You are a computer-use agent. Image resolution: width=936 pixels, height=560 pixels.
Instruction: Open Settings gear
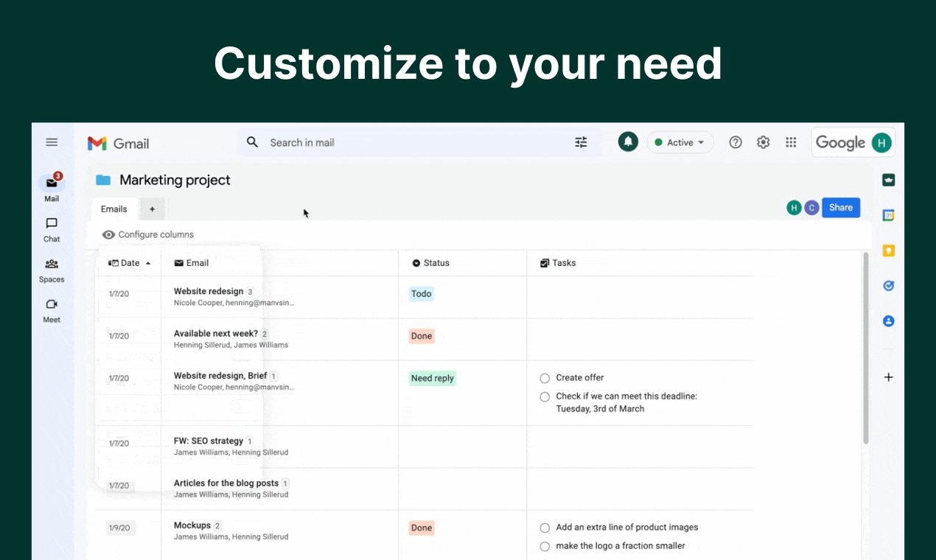[x=763, y=142]
